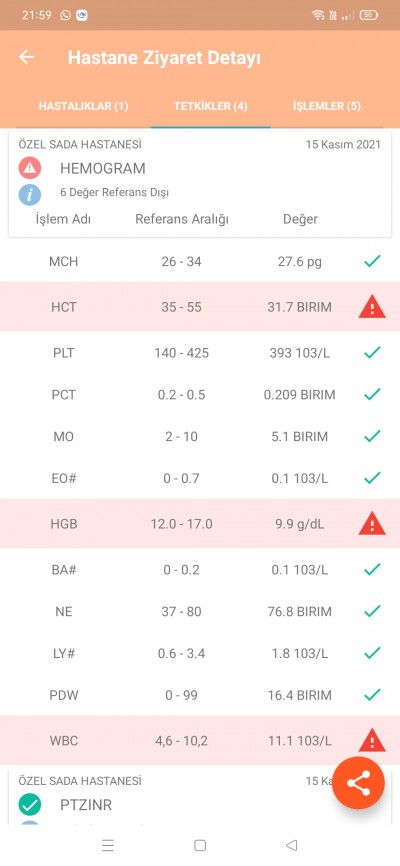Open the orange share floating button
Viewport: 400px width, 866px height.
(359, 783)
